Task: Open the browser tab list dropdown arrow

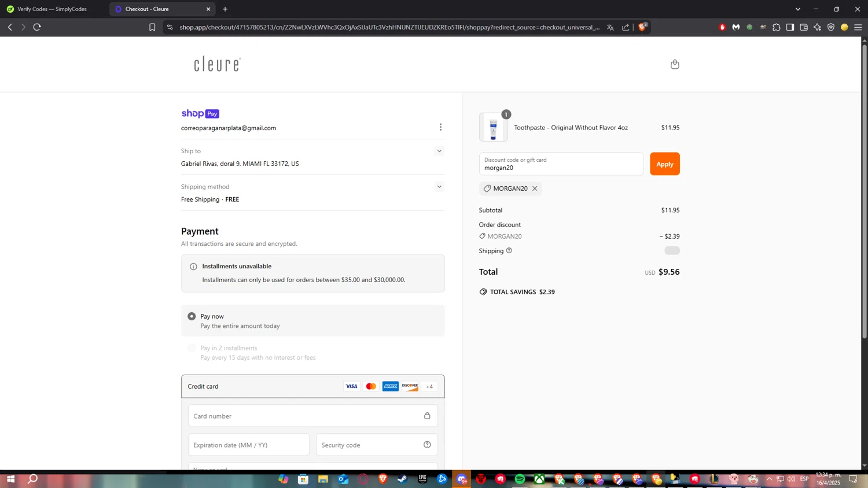Action: click(798, 9)
